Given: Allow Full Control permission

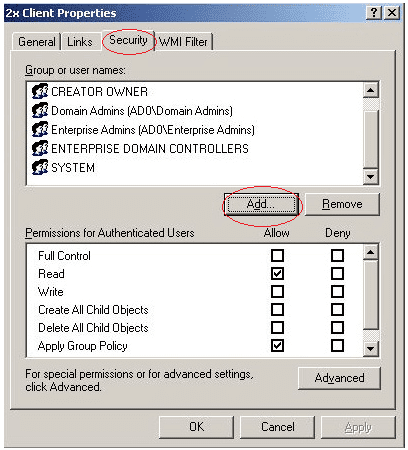Looking at the screenshot, I should click(277, 256).
